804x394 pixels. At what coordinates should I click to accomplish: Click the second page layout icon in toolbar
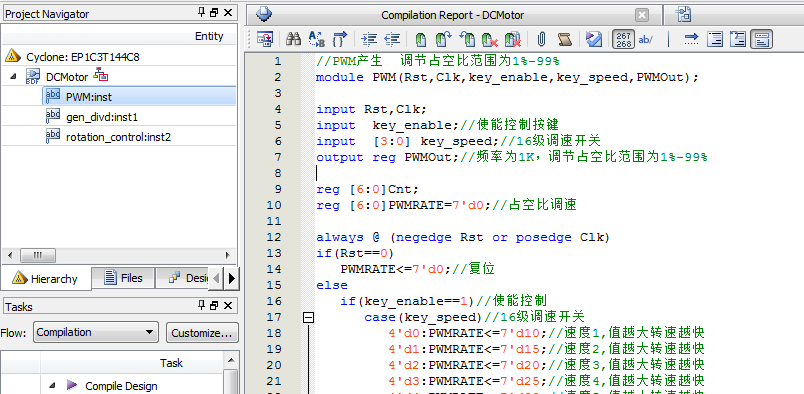[x=738, y=40]
